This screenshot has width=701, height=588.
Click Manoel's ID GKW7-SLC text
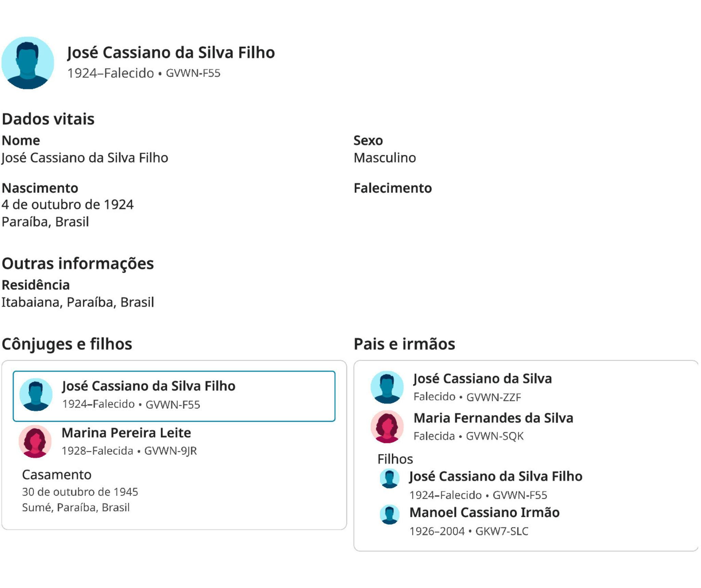[x=502, y=531]
